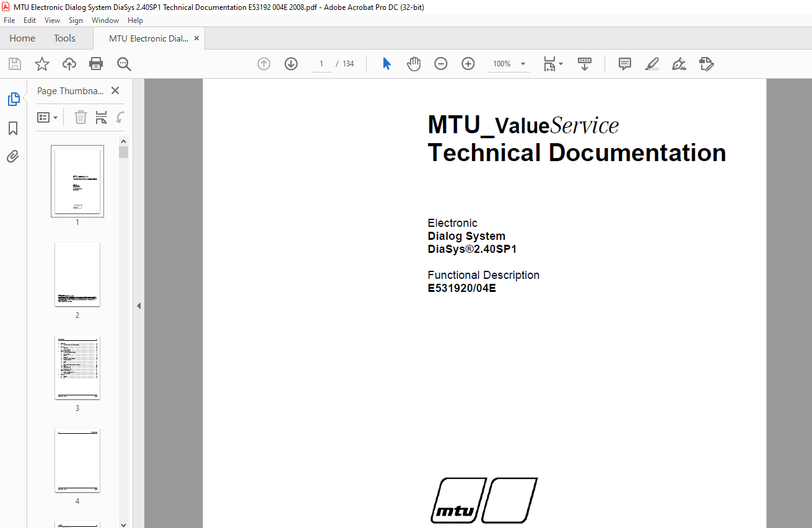This screenshot has width=812, height=528.
Task: Go to next page arrow
Action: (x=291, y=64)
